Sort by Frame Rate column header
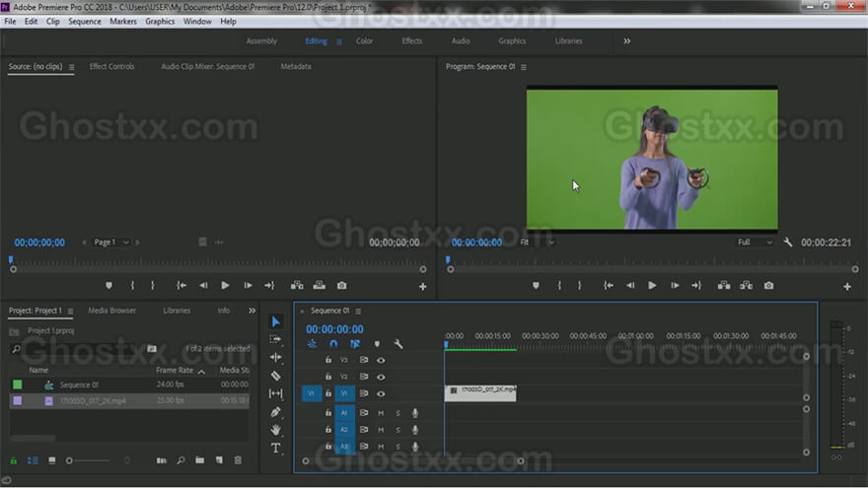868x488 pixels. coord(175,370)
